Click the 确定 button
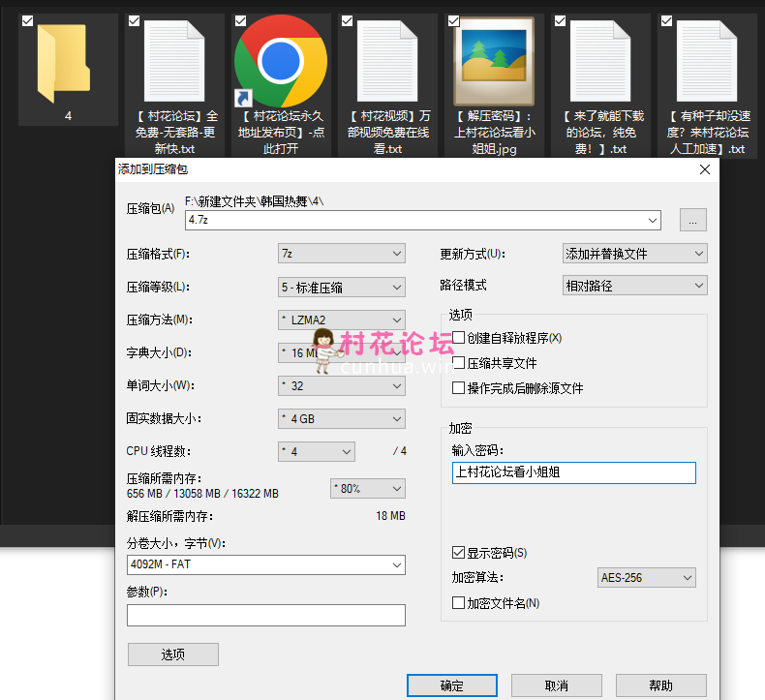 tap(451, 685)
